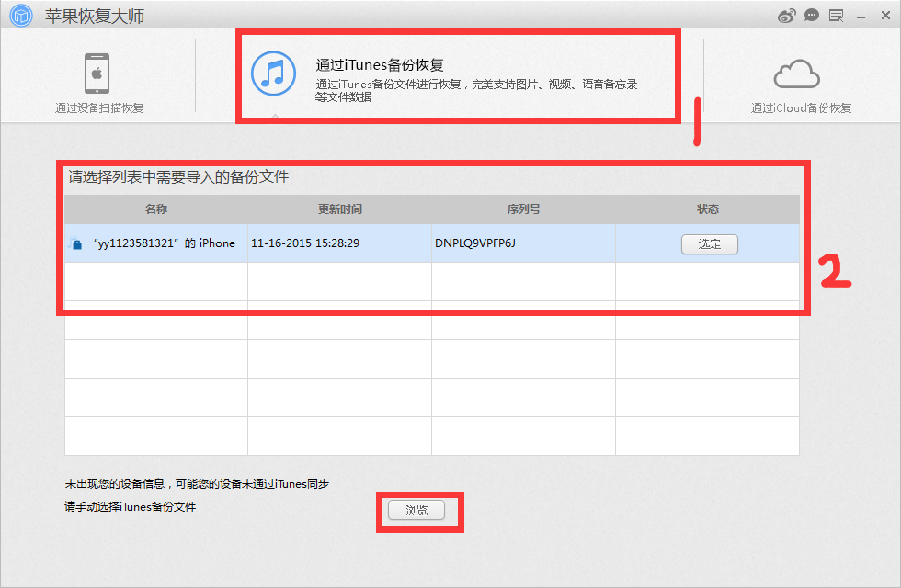Click the 请选择列表中需要导入的备份文件 heading
This screenshot has width=901, height=588.
pos(178,176)
